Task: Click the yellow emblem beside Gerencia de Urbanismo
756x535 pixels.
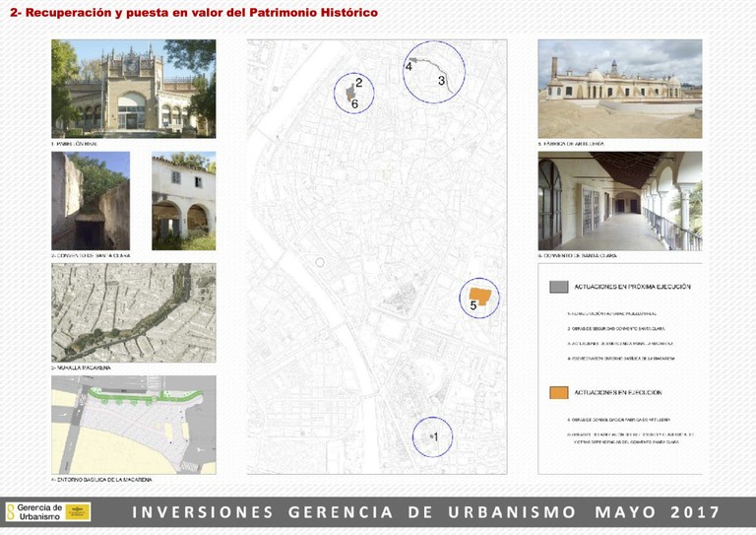Action: (78, 511)
